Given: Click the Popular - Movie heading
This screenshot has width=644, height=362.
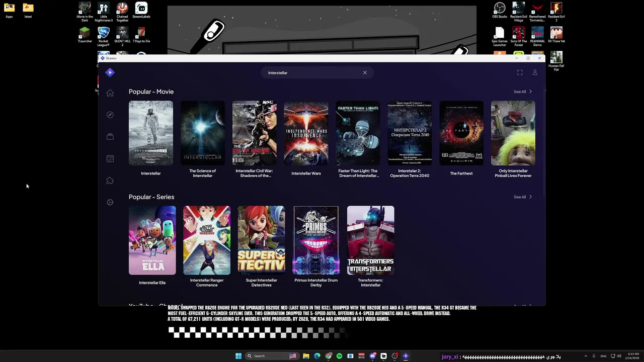Looking at the screenshot, I should [x=151, y=92].
